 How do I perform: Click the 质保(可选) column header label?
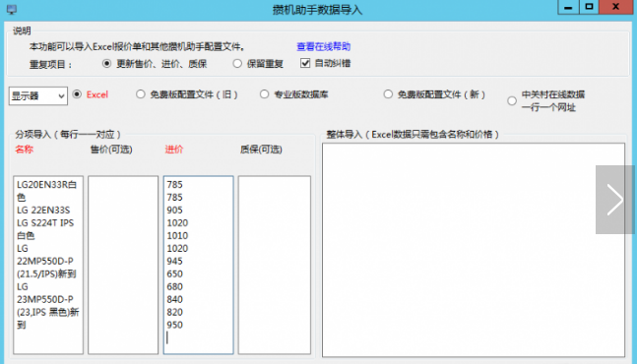pyautogui.click(x=261, y=150)
